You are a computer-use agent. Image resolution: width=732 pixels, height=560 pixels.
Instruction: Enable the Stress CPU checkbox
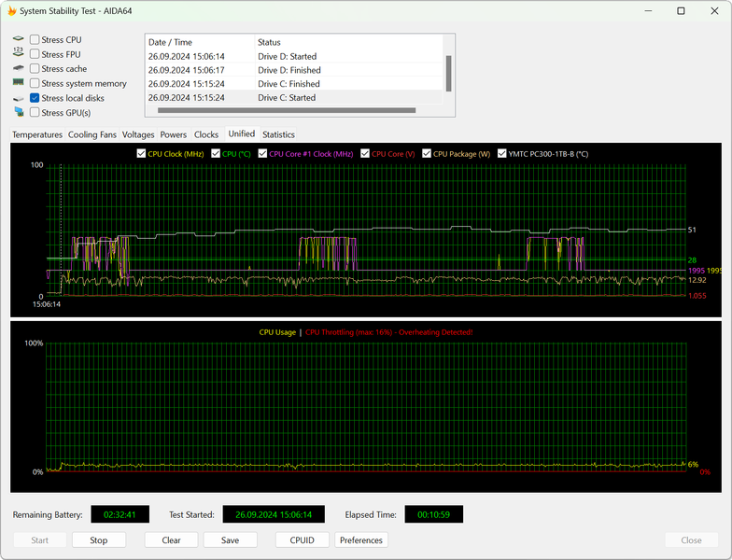pos(35,40)
